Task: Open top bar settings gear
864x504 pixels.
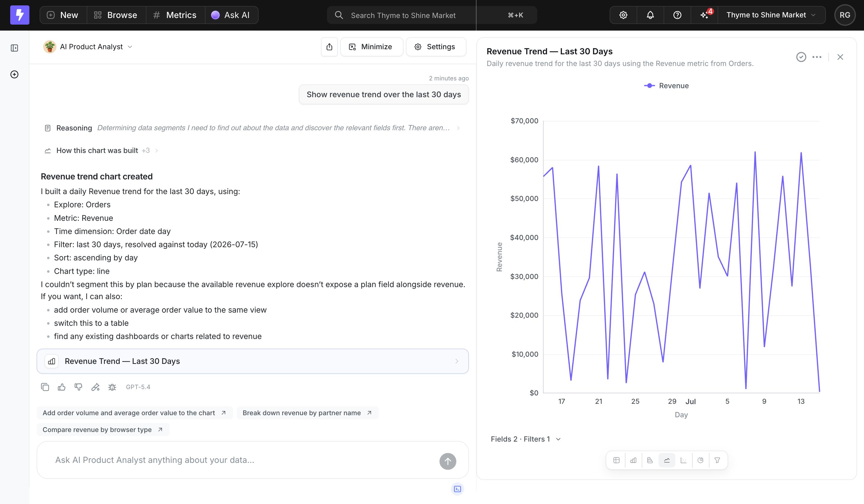Action: 623,15
